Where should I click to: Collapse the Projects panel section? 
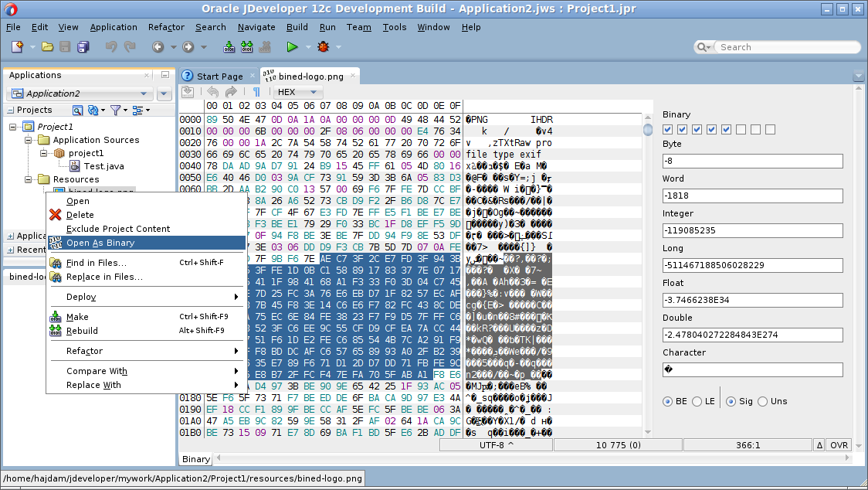[x=11, y=111]
